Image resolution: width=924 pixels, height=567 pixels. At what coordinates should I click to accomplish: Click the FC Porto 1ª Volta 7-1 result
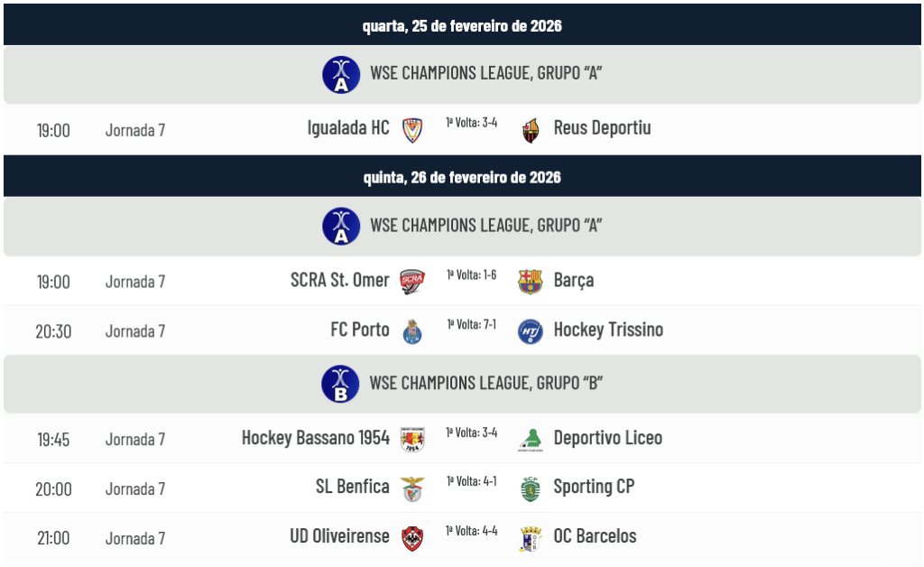pos(472,324)
